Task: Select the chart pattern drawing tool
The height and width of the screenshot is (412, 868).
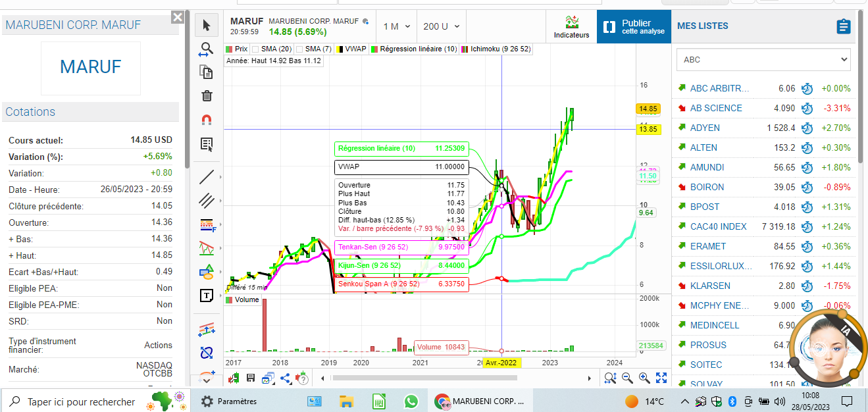Action: 207,248
